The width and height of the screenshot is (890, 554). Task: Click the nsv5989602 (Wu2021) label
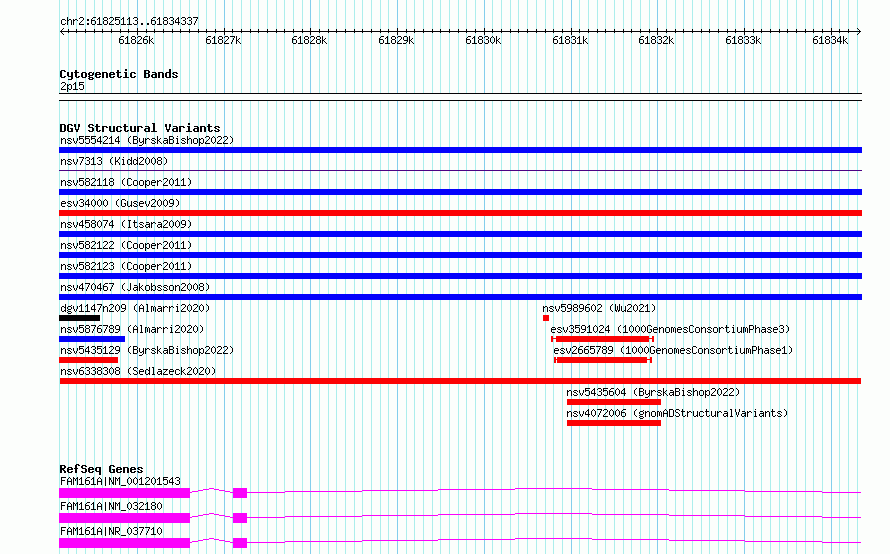pyautogui.click(x=599, y=308)
